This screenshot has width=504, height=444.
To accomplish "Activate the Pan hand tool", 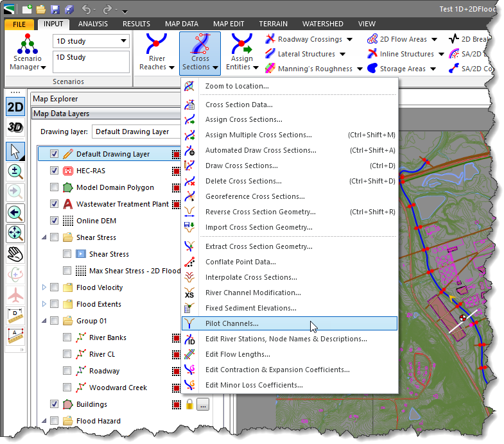I will (15, 254).
